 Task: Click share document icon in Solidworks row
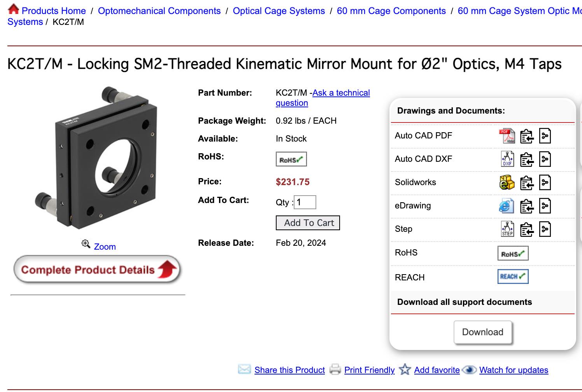click(545, 183)
